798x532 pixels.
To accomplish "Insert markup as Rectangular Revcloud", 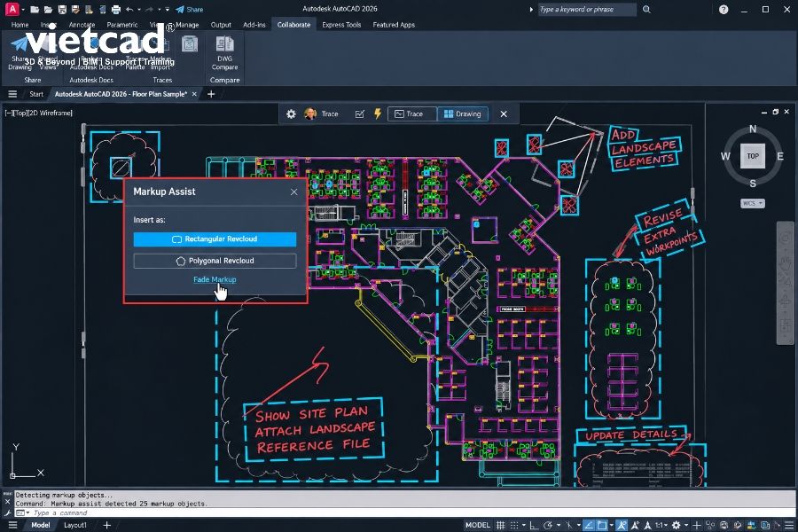I will pyautogui.click(x=215, y=239).
